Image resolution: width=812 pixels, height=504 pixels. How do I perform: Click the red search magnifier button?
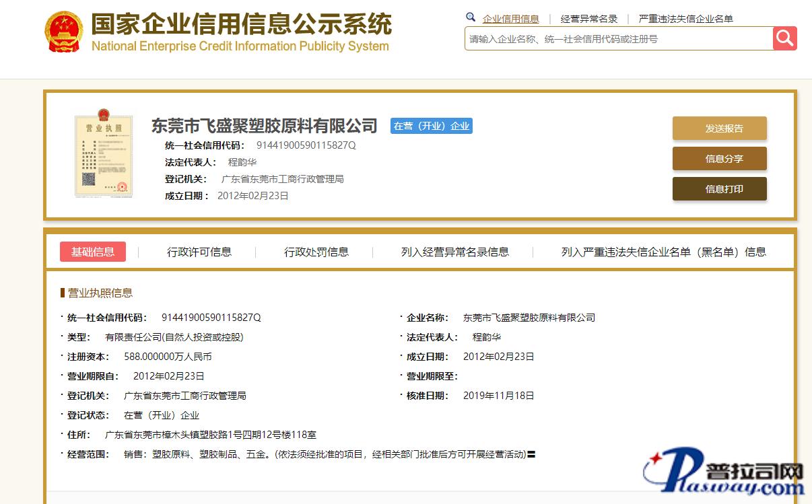point(784,38)
